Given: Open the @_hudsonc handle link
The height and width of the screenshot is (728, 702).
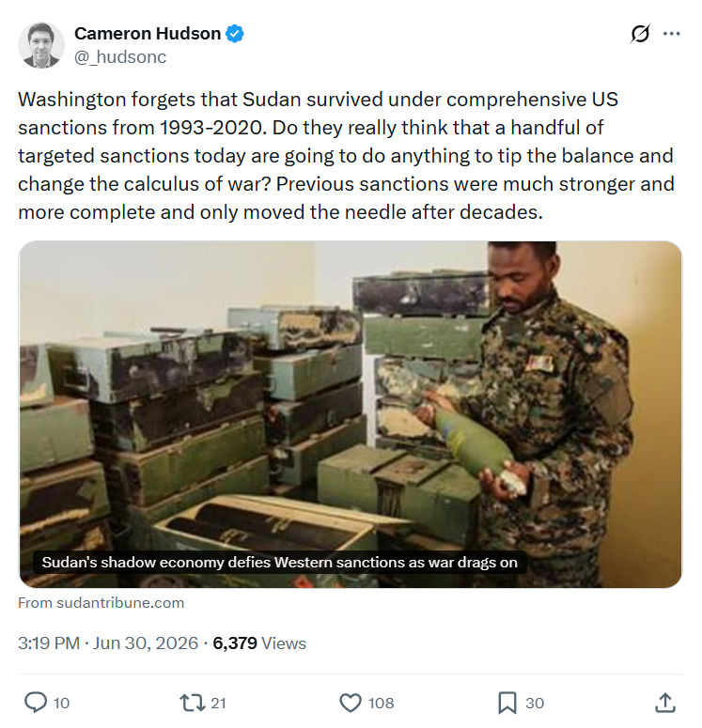Looking at the screenshot, I should (120, 56).
